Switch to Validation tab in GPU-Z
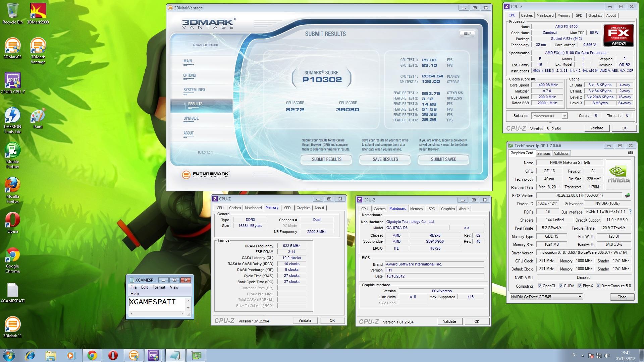644x362 pixels. tap(561, 154)
